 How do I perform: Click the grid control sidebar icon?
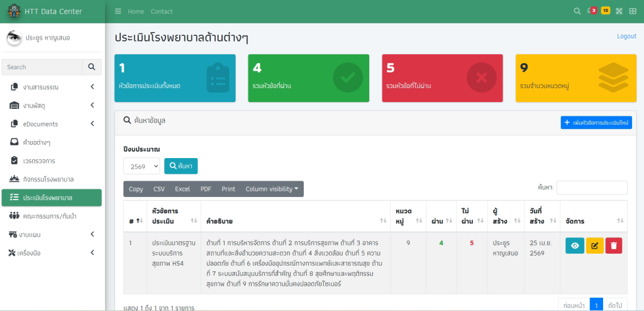tap(632, 11)
